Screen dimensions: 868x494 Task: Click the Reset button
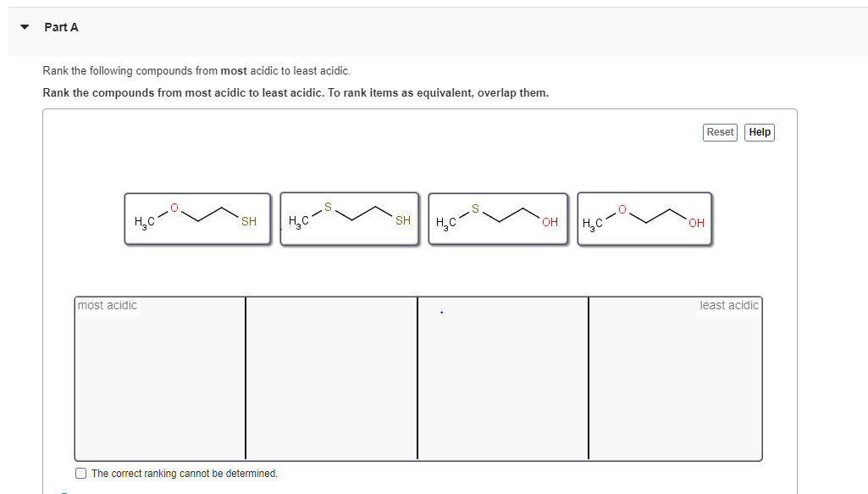[719, 132]
